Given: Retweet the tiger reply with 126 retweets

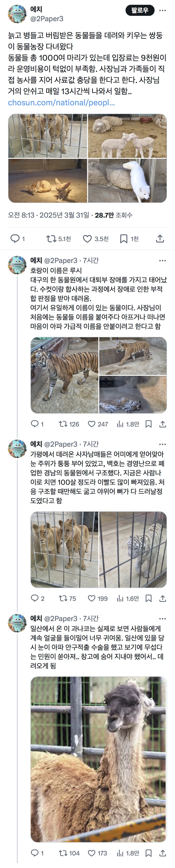Looking at the screenshot, I should pyautogui.click(x=63, y=424).
